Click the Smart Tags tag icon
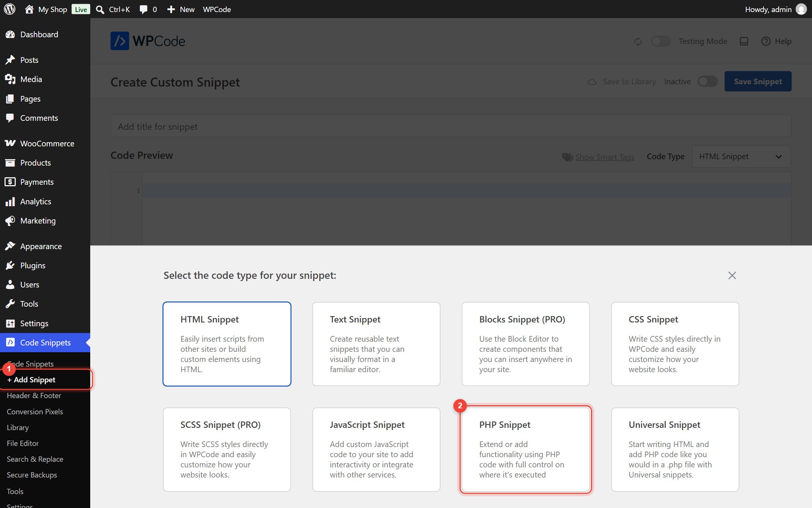812x508 pixels. point(567,157)
